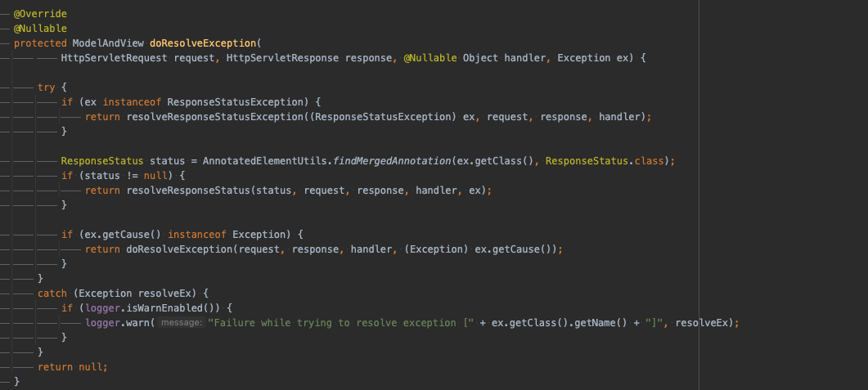Click the AnnotatedElementUtils class reference
Screen dimensions: 868x390
pos(267,161)
